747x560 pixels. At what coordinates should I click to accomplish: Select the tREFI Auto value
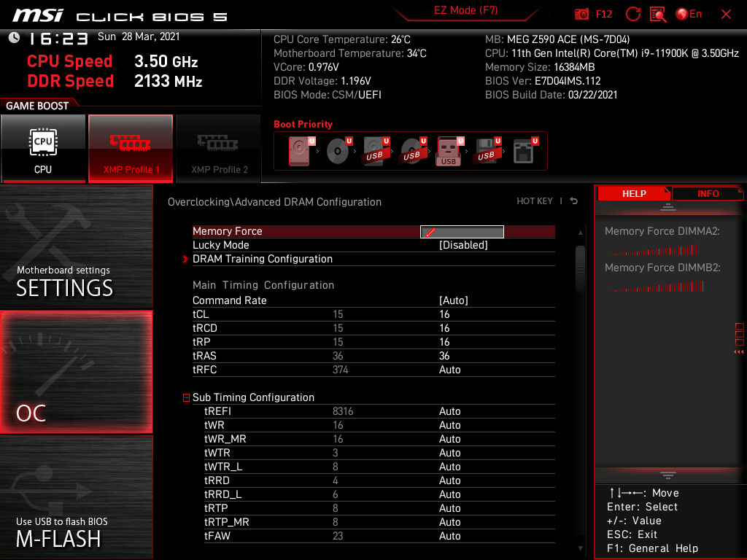pyautogui.click(x=449, y=411)
